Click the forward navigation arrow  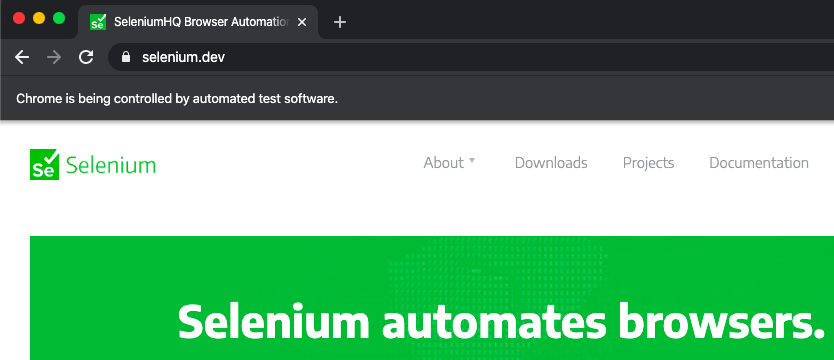[x=54, y=57]
